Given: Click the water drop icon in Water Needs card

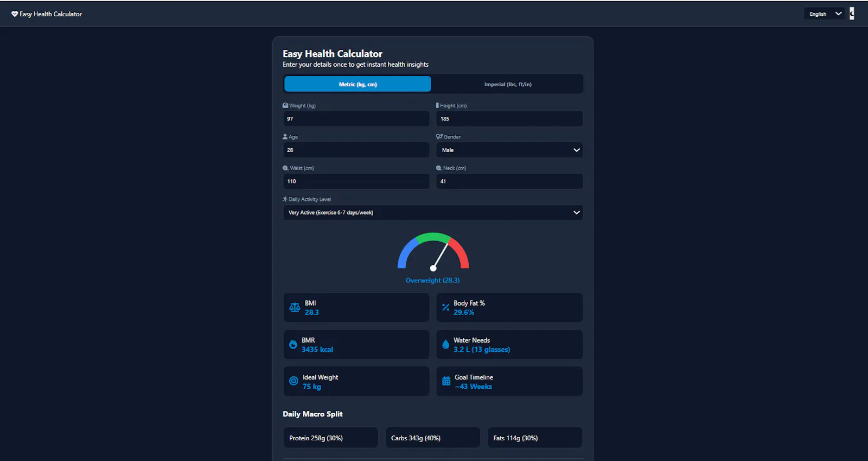Looking at the screenshot, I should [x=445, y=344].
